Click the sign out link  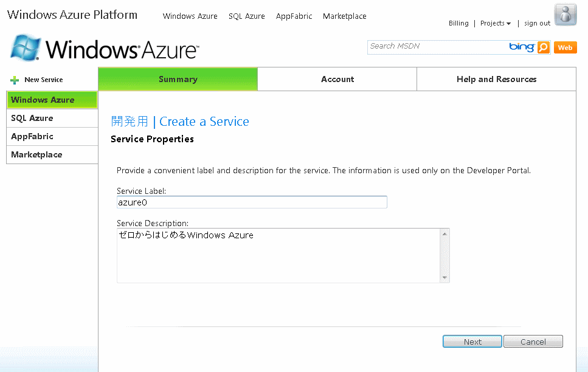(x=537, y=23)
